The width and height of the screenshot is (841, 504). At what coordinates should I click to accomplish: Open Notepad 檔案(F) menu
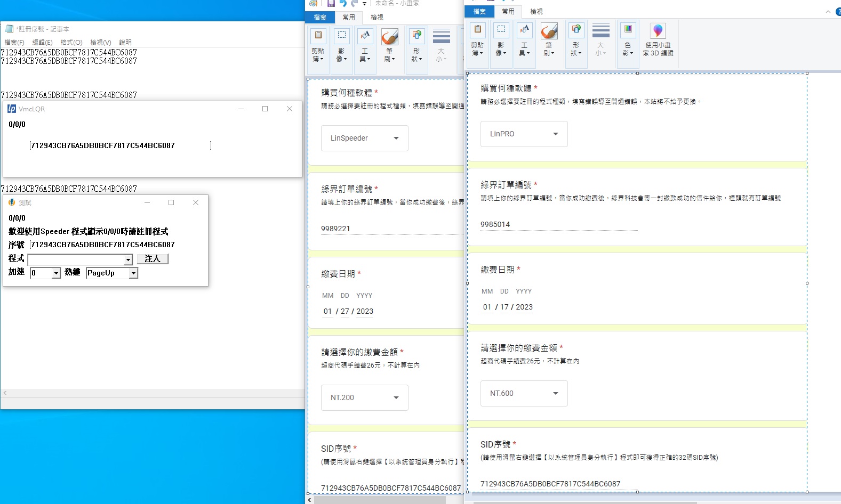(x=14, y=42)
